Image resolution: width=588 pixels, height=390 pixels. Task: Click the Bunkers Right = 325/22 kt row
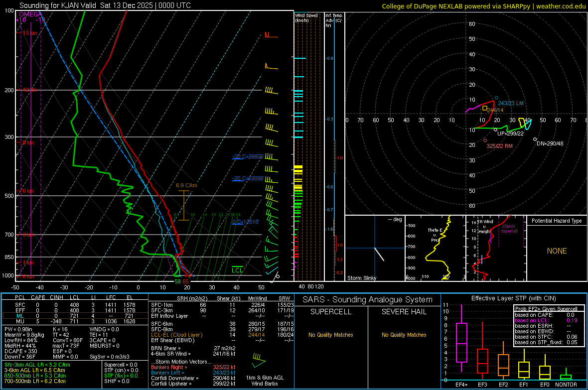point(193,367)
